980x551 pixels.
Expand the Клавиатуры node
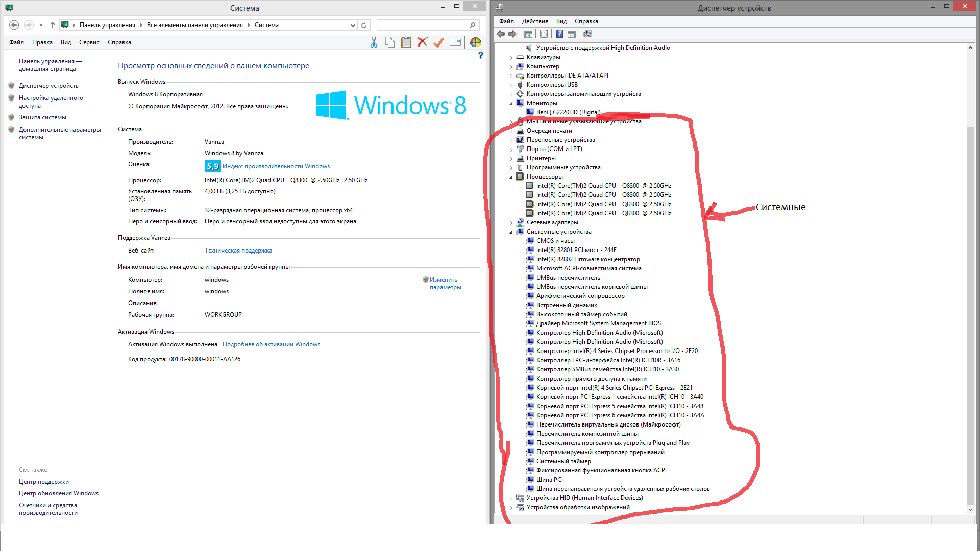(511, 58)
